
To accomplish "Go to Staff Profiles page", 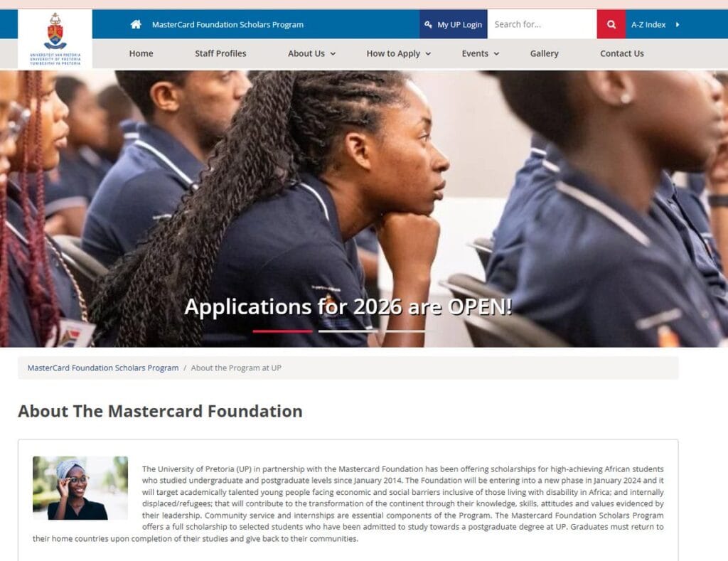I will tap(220, 53).
